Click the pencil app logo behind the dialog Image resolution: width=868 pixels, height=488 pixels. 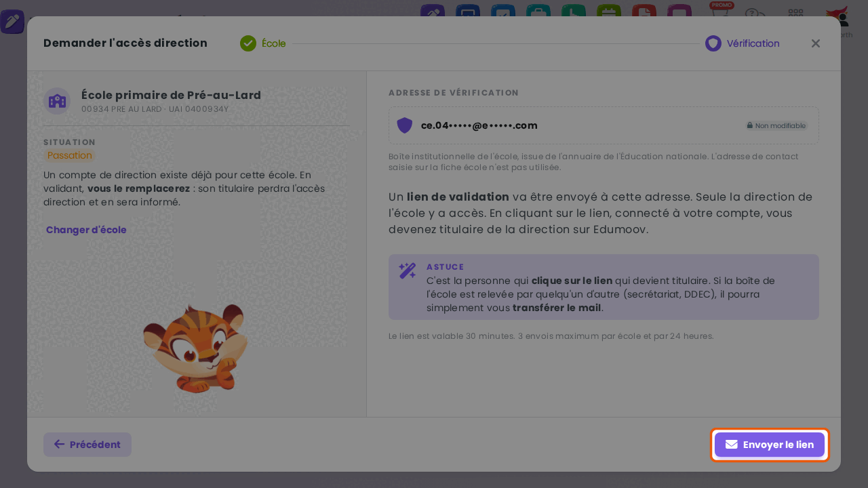click(12, 22)
